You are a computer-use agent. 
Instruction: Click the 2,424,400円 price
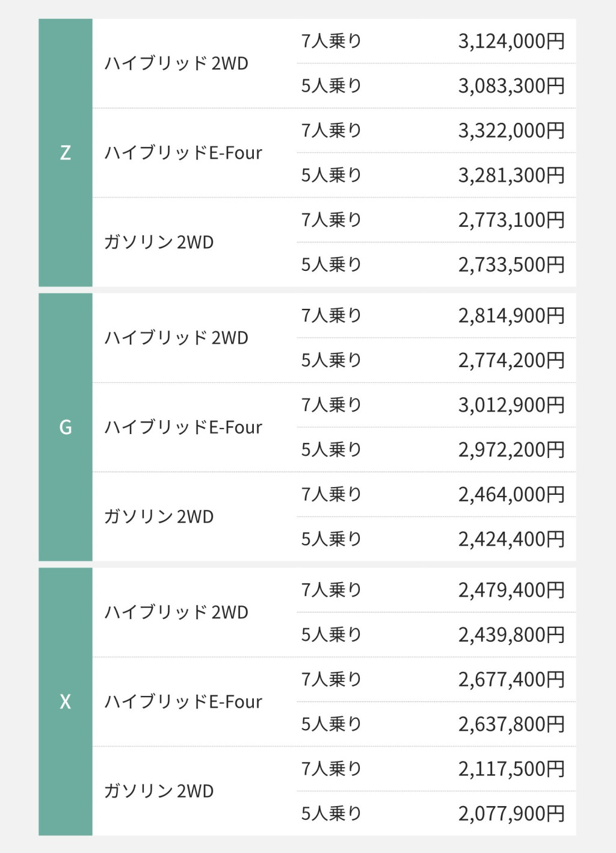click(511, 539)
